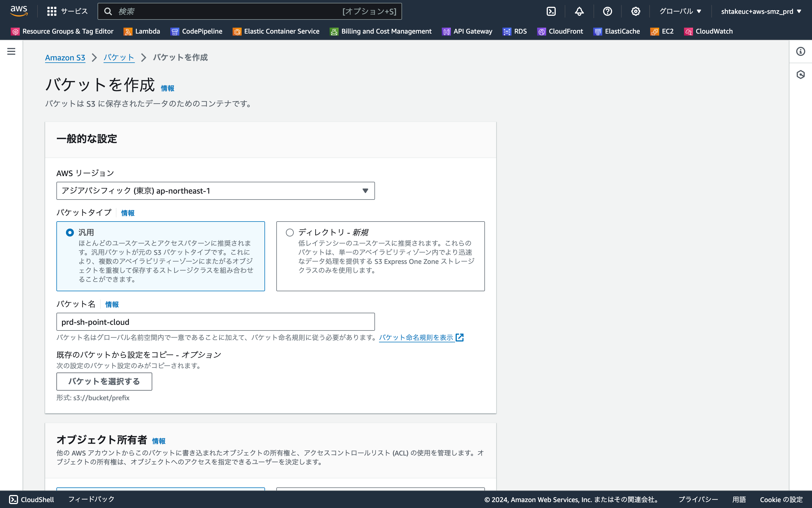Click the 一般的な設定 section heading

(87, 139)
